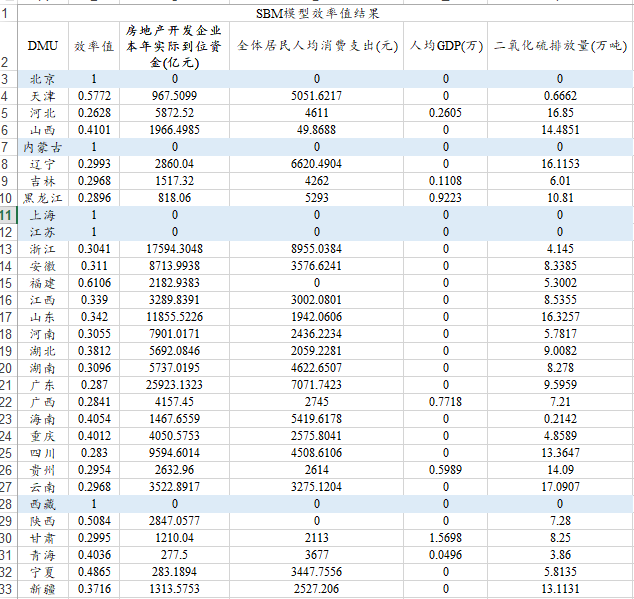Click the row 11 header number
The height and width of the screenshot is (599, 634).
coord(8,215)
